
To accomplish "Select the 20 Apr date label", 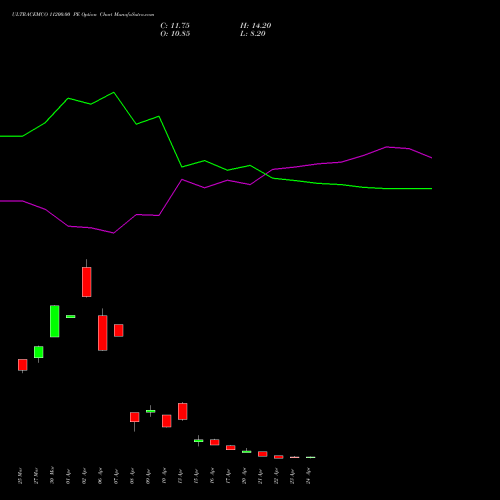I will click(x=244, y=476).
